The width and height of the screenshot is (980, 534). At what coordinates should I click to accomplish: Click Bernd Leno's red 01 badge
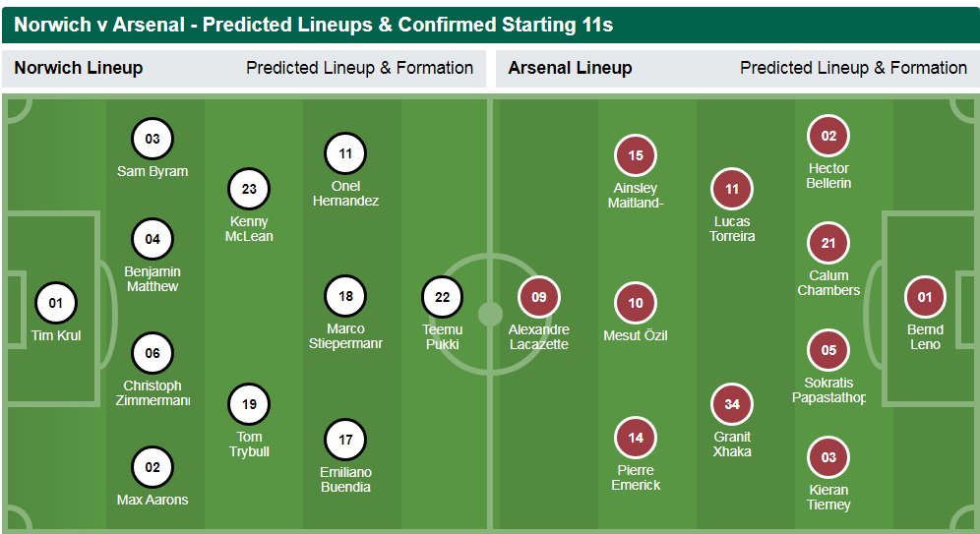click(925, 297)
